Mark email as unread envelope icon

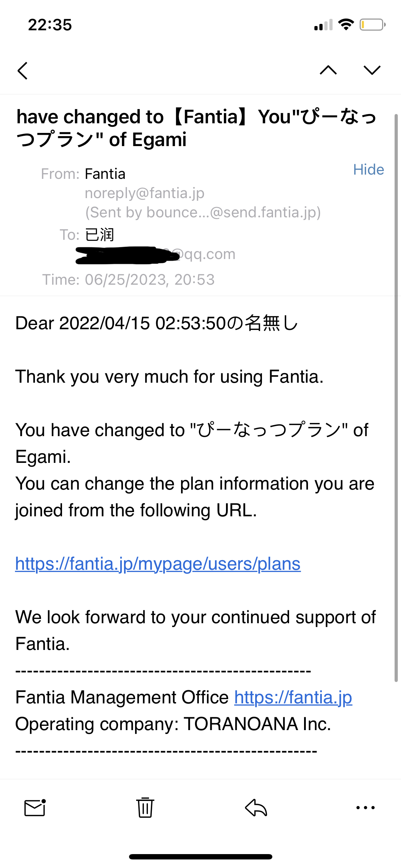tap(35, 807)
